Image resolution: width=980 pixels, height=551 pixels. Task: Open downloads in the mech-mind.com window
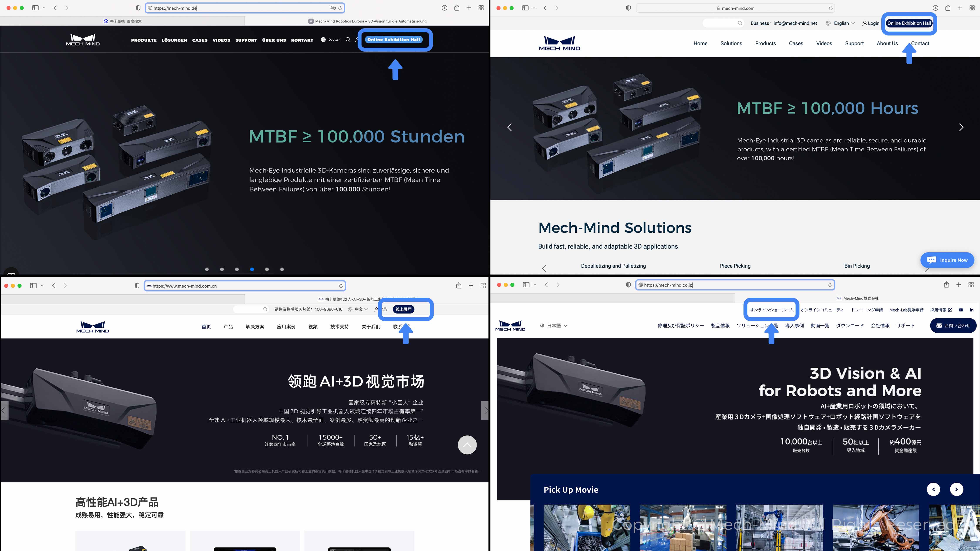[x=936, y=8]
